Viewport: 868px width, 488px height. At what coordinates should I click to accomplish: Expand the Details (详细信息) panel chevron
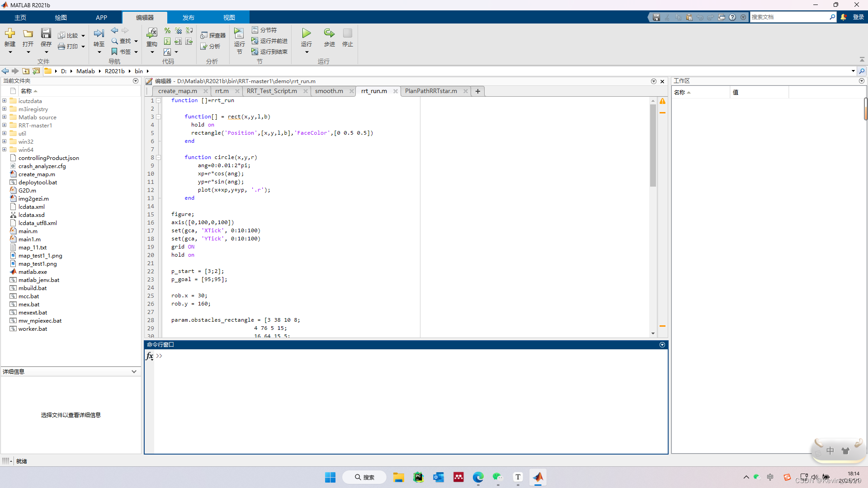click(x=134, y=371)
